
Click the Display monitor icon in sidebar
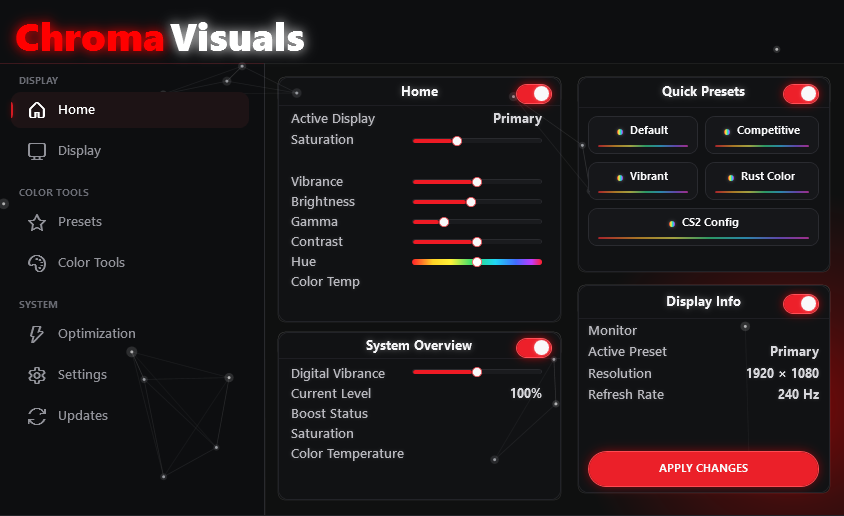point(37,151)
